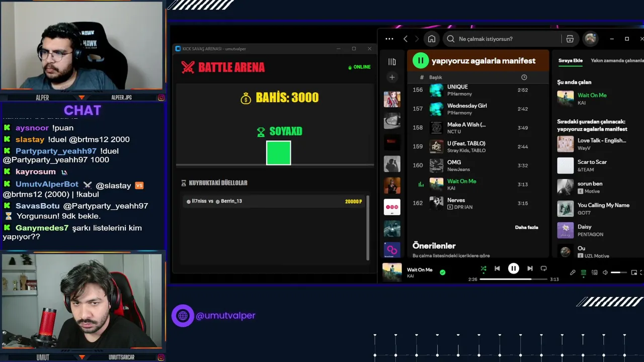This screenshot has width=644, height=362.
Task: Skip to the next track
Action: point(530,268)
